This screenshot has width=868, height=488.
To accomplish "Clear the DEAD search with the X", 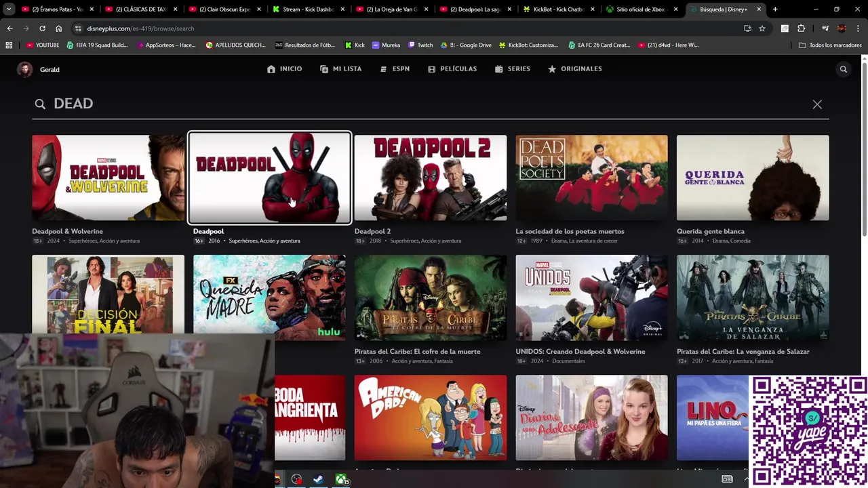I will click(x=817, y=104).
